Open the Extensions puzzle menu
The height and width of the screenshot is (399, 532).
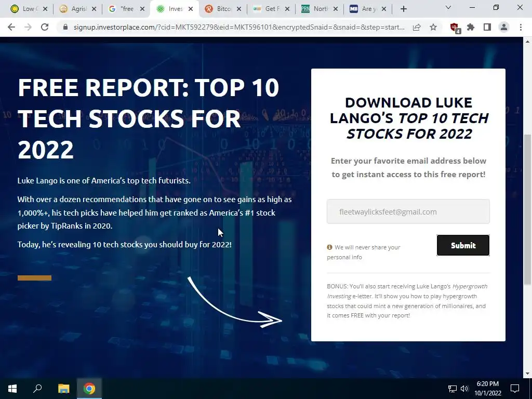tap(471, 27)
